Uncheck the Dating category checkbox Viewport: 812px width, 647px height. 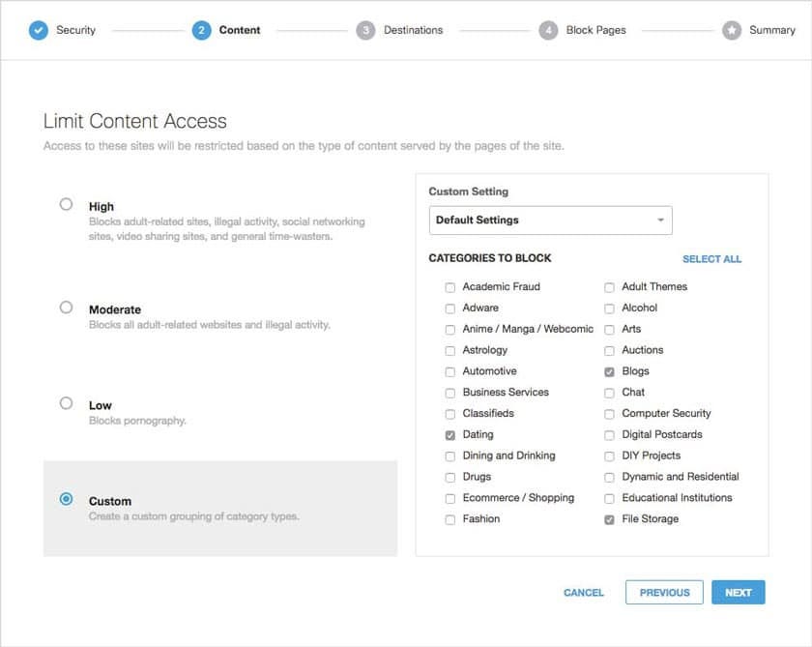(450, 435)
